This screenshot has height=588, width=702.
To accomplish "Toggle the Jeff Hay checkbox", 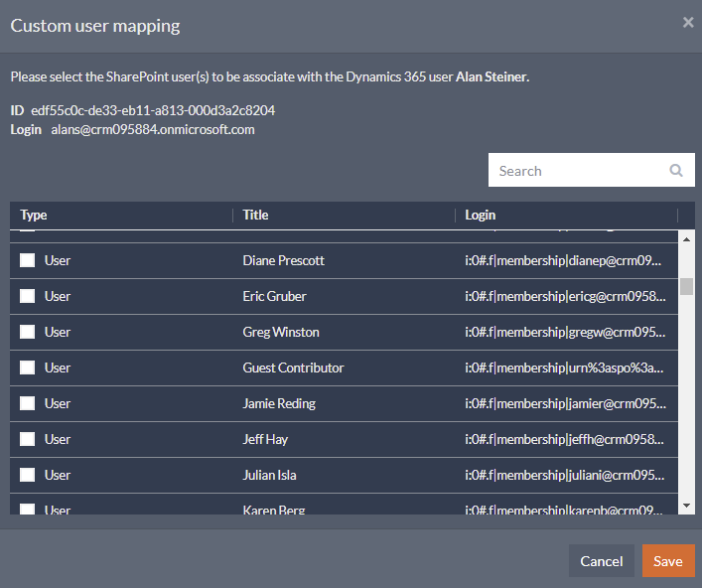I will [28, 439].
